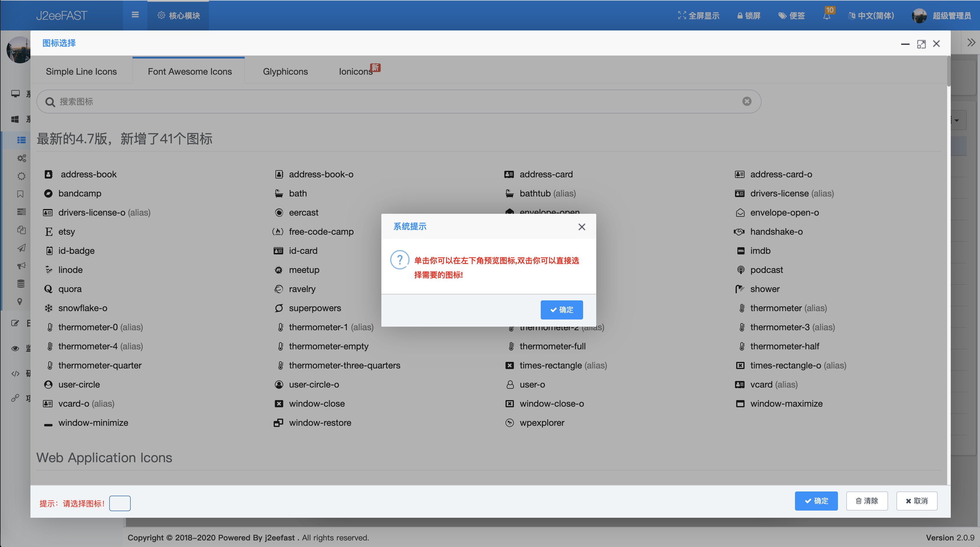Image resolution: width=980 pixels, height=547 pixels.
Task: Switch to the Glyphicons tab
Action: click(285, 72)
